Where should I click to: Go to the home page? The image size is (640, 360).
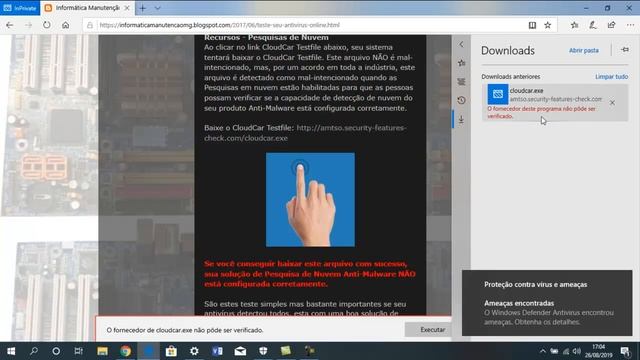point(65,25)
